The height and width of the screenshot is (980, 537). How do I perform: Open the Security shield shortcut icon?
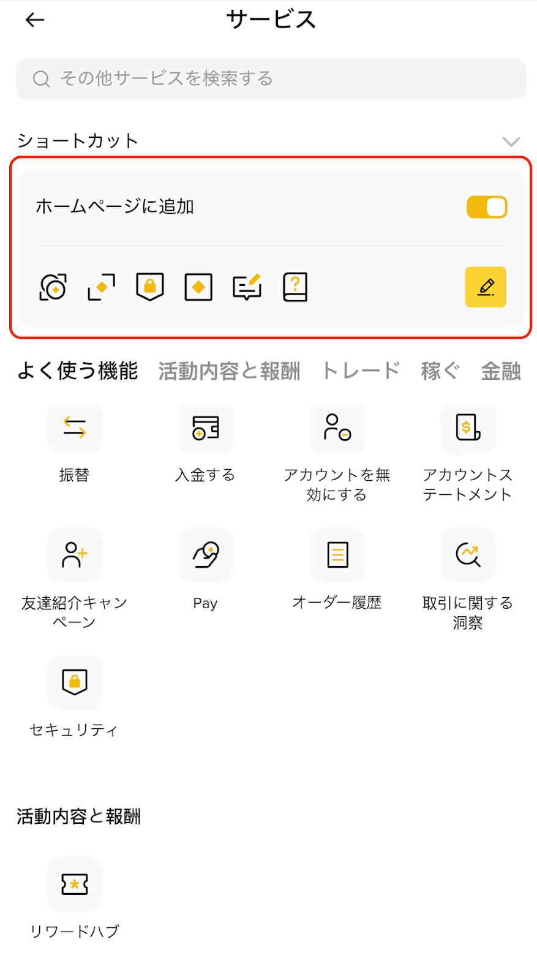[149, 287]
